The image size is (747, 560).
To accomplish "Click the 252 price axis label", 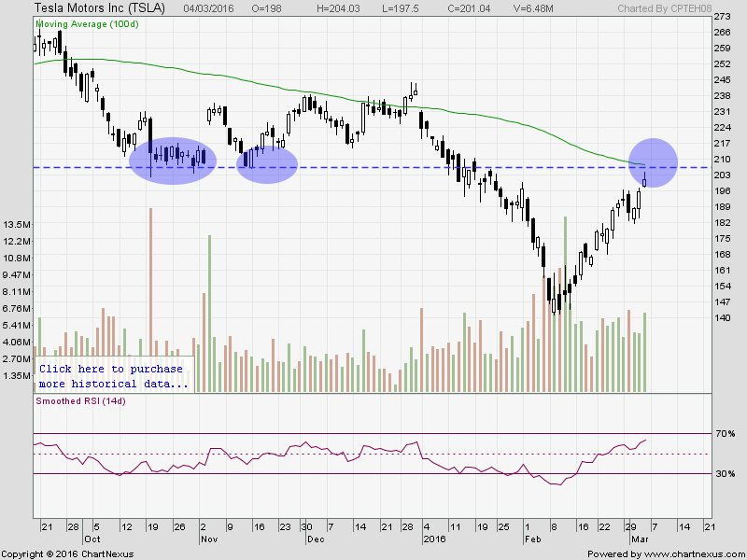I will tap(723, 64).
